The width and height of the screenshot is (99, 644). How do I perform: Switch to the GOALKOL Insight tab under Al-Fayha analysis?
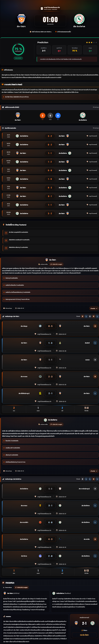(56, 264)
